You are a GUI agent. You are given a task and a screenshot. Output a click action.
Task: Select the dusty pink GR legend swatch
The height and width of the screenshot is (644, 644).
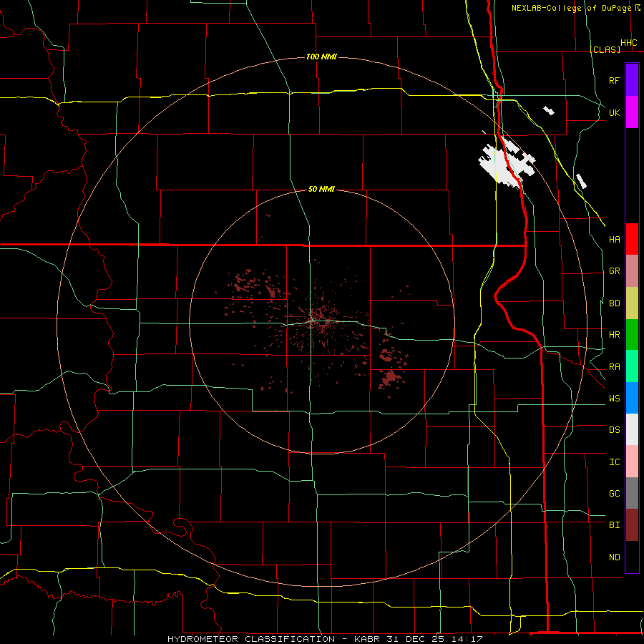[632, 271]
